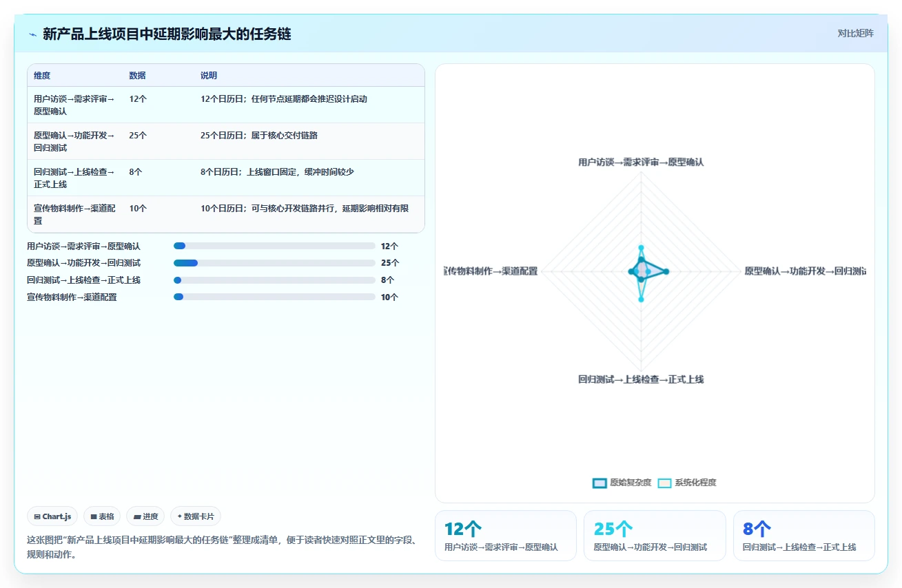The image size is (902, 588).
Task: Open the 25个 data card
Action: click(655, 536)
